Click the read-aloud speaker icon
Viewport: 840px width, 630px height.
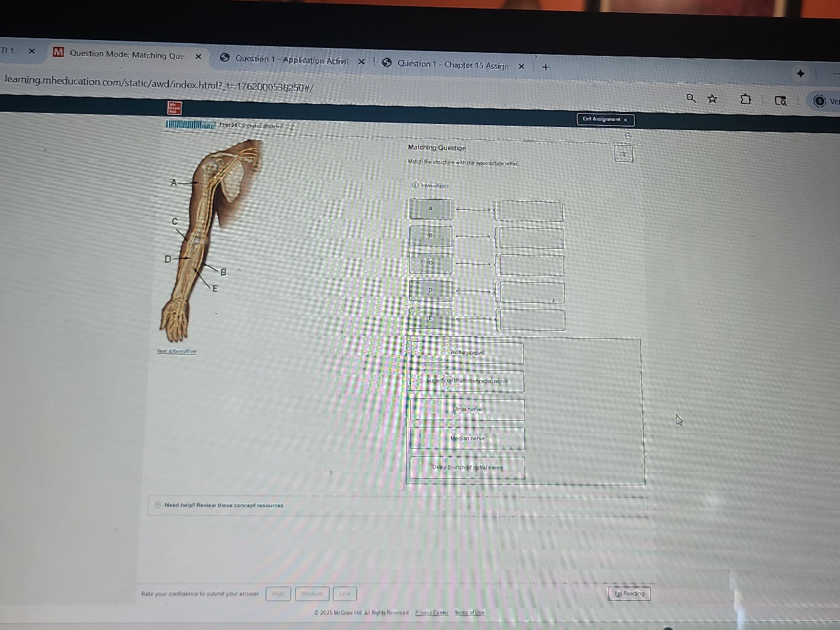623,153
